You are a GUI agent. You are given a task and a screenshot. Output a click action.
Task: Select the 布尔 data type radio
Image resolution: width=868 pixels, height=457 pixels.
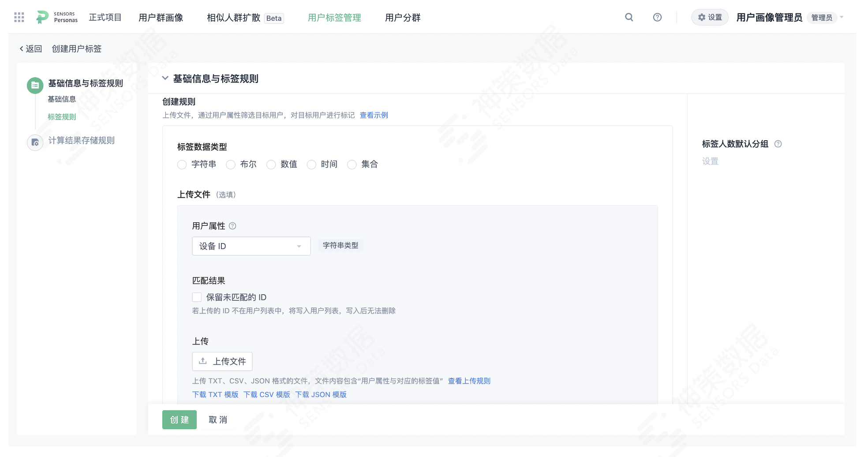[x=230, y=165]
